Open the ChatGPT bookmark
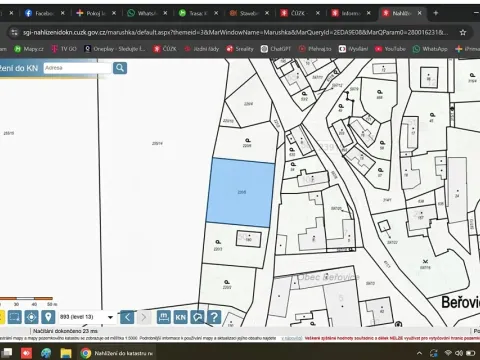Image resolution: width=480 pixels, height=360 pixels. pos(276,49)
